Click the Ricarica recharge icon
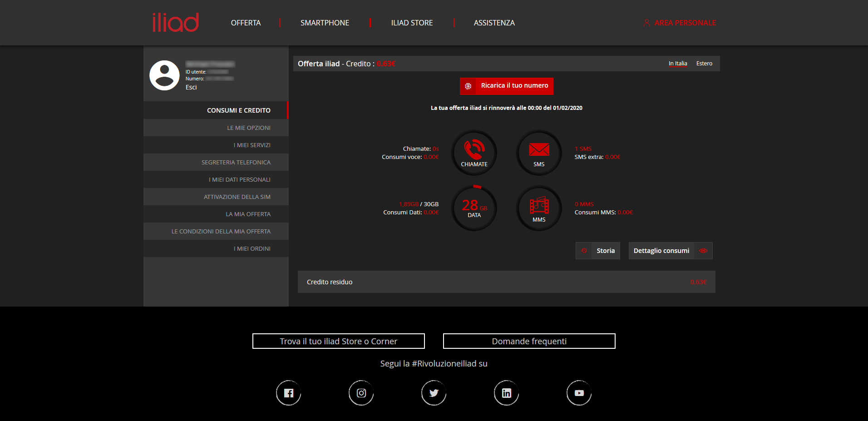 click(468, 86)
